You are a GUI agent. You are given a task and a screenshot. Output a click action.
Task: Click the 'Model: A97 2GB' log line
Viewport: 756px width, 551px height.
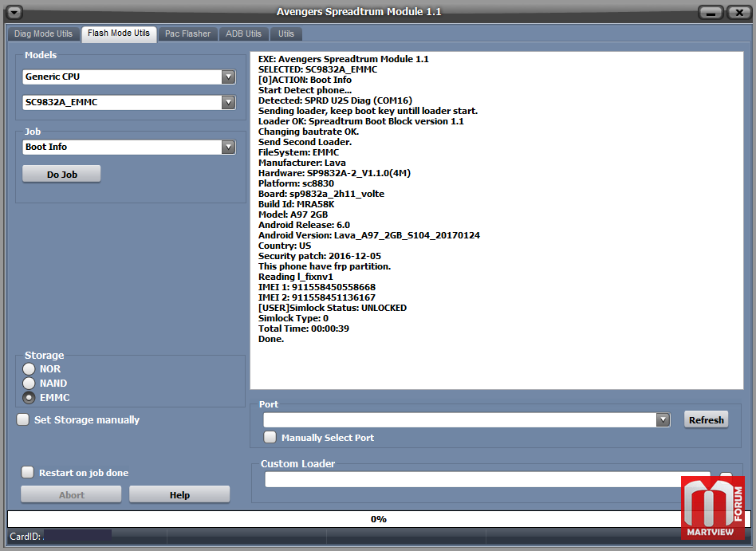(x=293, y=214)
